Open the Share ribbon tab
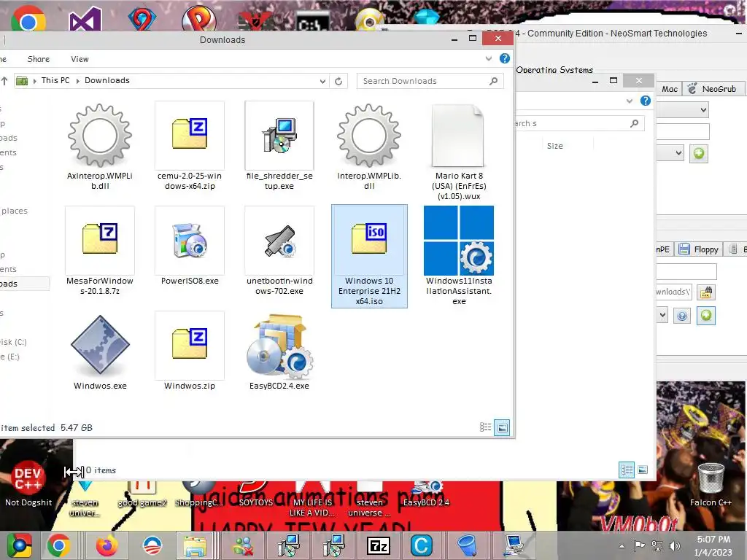This screenshot has height=560, width=747. tap(39, 59)
